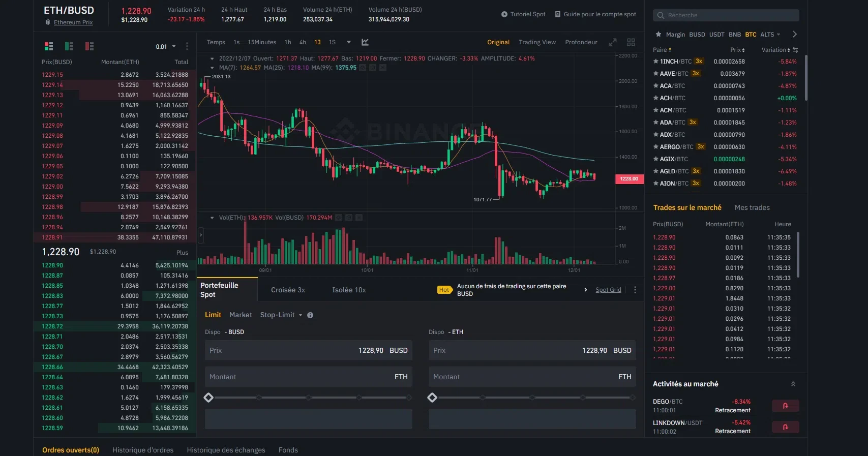Sort pairs list by Paire column
The width and height of the screenshot is (868, 456).
662,50
